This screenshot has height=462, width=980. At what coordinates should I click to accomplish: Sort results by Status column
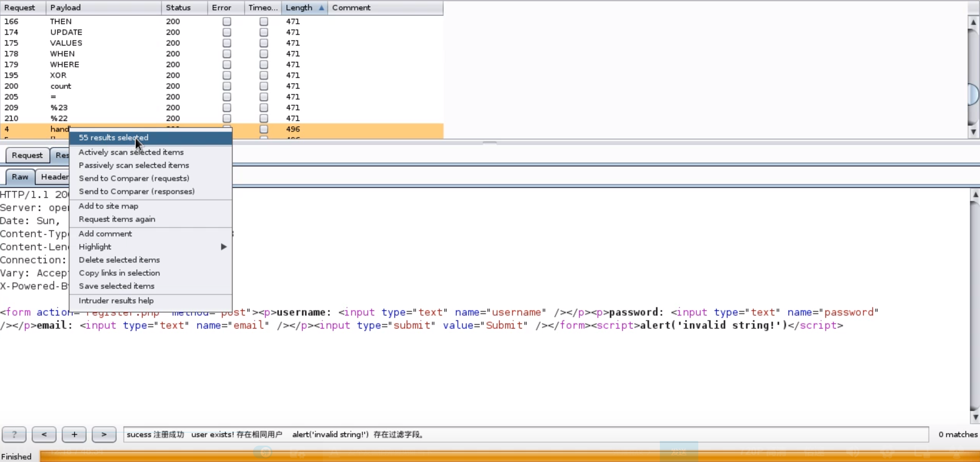(184, 8)
